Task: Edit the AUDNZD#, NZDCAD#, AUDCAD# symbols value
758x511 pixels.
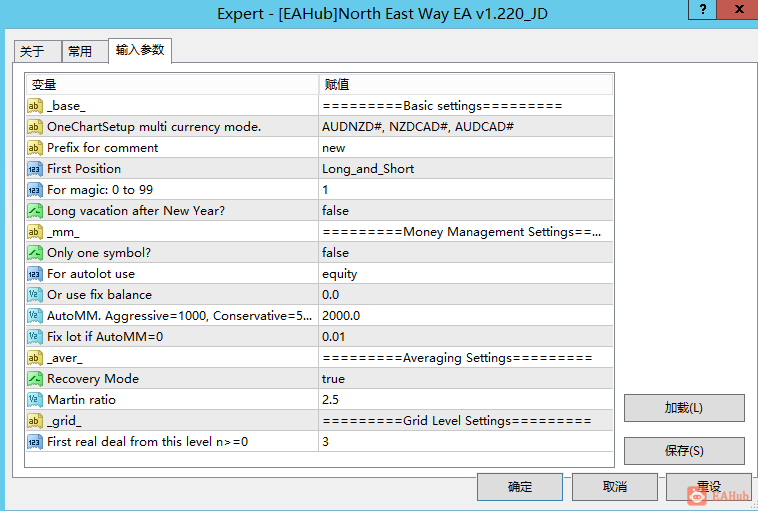Action: pyautogui.click(x=466, y=127)
